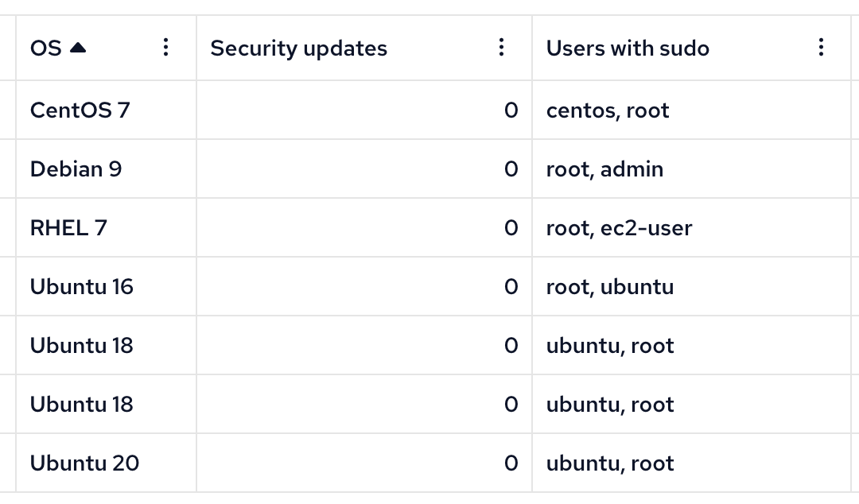The image size is (859, 504).
Task: Open the OS column options menu
Action: click(x=165, y=48)
